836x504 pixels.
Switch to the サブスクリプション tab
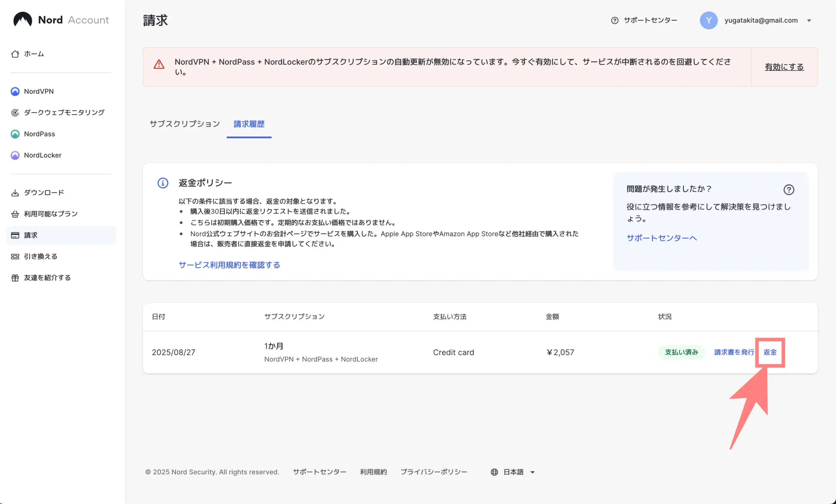(185, 124)
